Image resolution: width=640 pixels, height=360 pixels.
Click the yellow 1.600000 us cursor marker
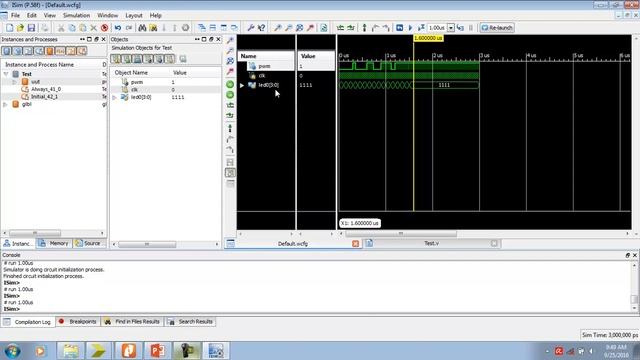[x=428, y=38]
